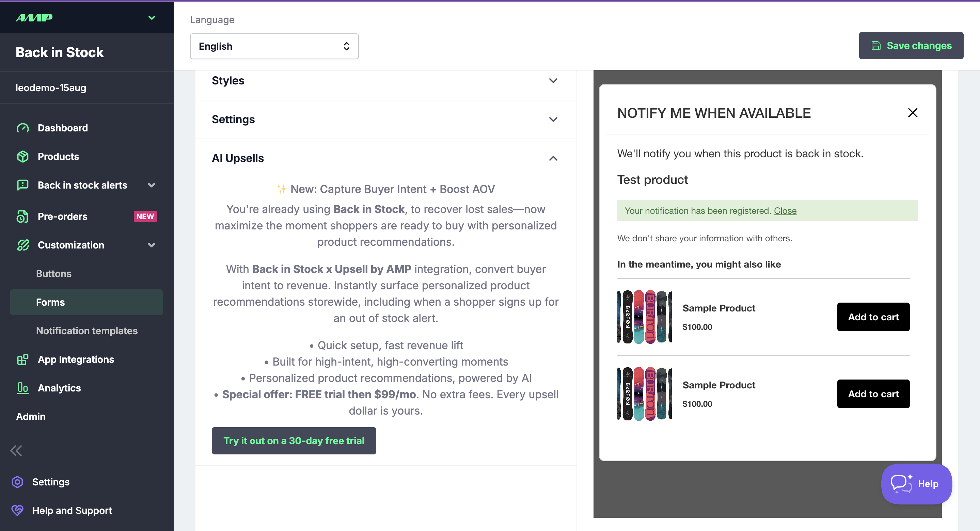Viewport: 980px width, 531px height.
Task: Open Admin section
Action: click(31, 417)
